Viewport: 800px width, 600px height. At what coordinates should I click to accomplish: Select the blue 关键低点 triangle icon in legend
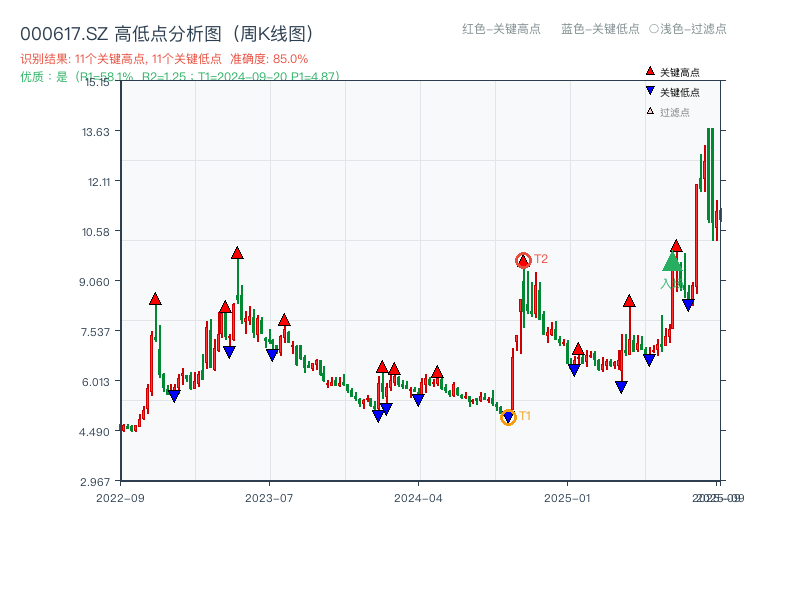tap(650, 91)
